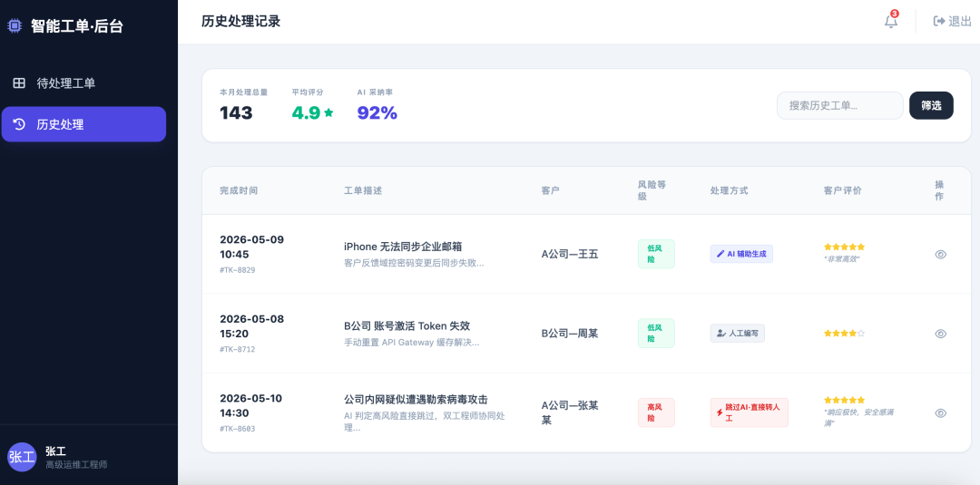980x485 pixels.
Task: Click the 工单描述 column header
Action: tap(362, 190)
